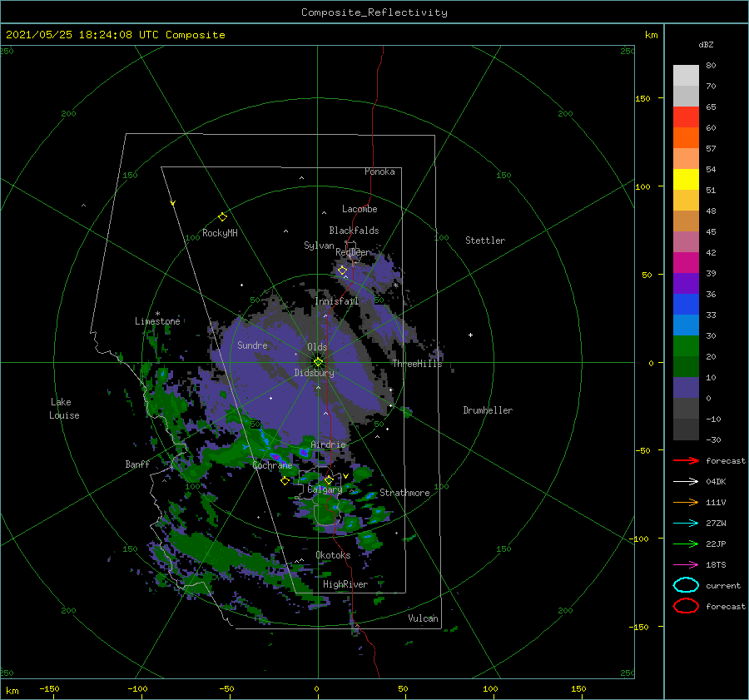The height and width of the screenshot is (700, 749).
Task: Click the RockyMH label text
Action: point(220,233)
